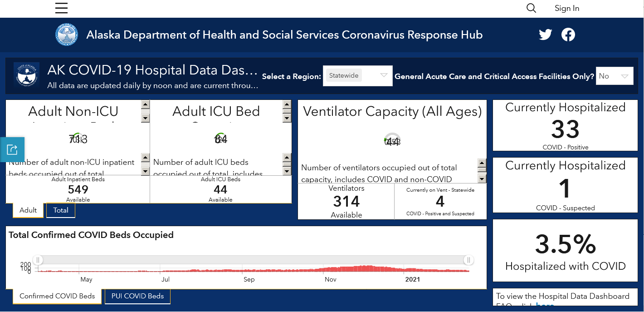
Task: Click the search magnifier icon
Action: click(x=531, y=8)
